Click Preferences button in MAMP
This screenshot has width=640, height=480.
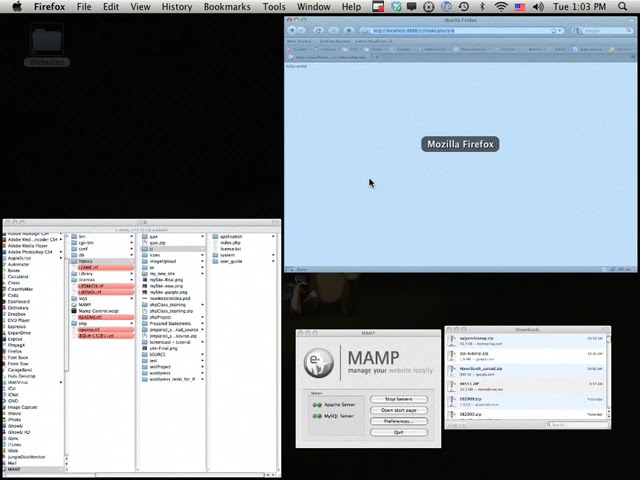[x=399, y=421]
